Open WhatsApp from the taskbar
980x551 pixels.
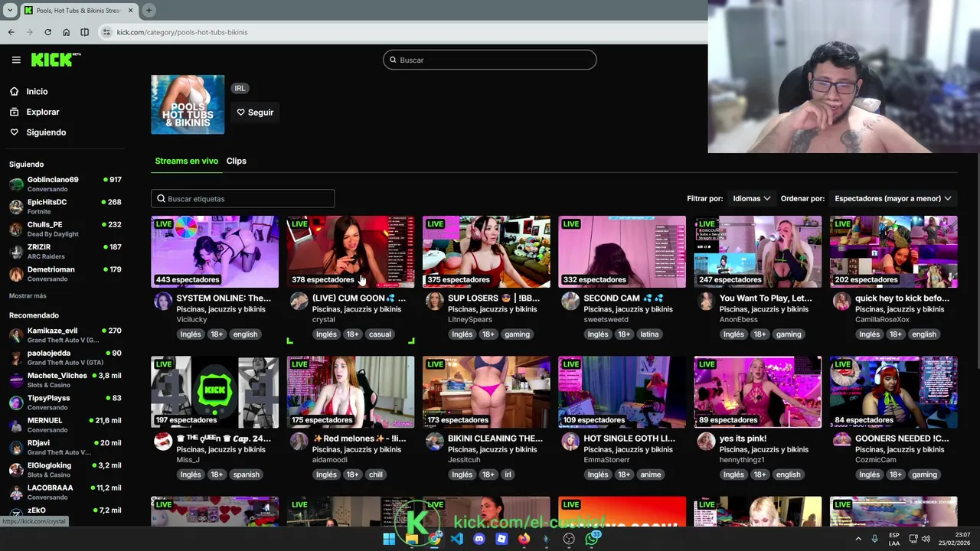click(x=592, y=539)
